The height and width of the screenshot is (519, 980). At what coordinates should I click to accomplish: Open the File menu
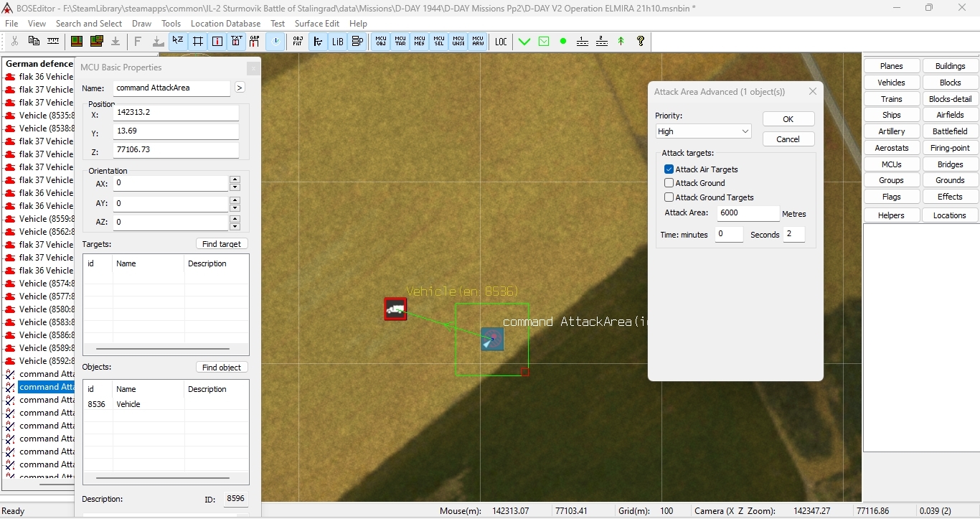click(11, 24)
